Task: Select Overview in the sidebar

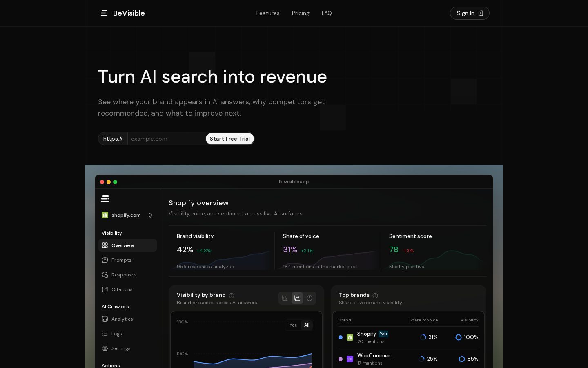Action: (x=127, y=245)
